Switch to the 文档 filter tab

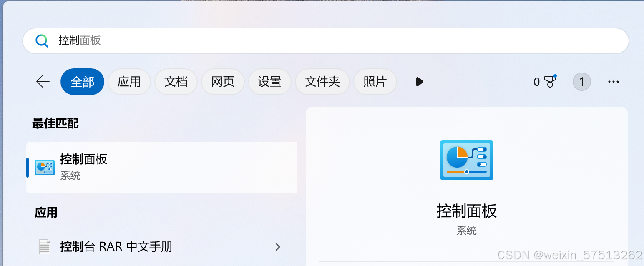click(x=176, y=82)
